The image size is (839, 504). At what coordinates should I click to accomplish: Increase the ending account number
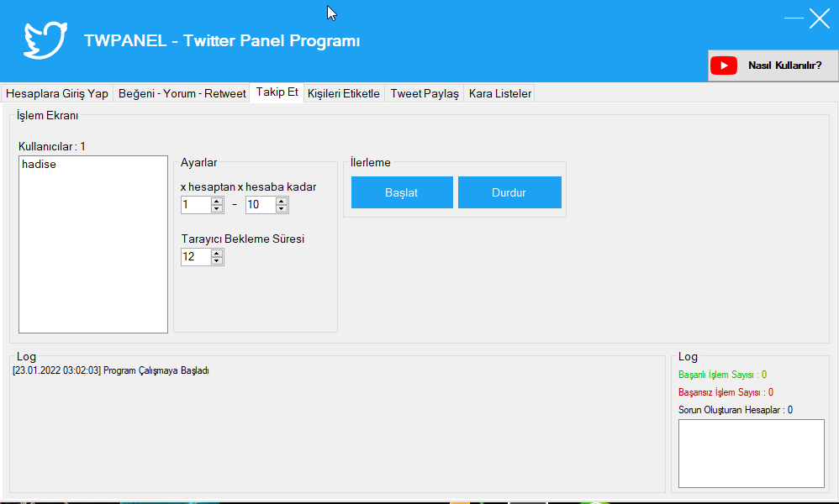pos(282,201)
